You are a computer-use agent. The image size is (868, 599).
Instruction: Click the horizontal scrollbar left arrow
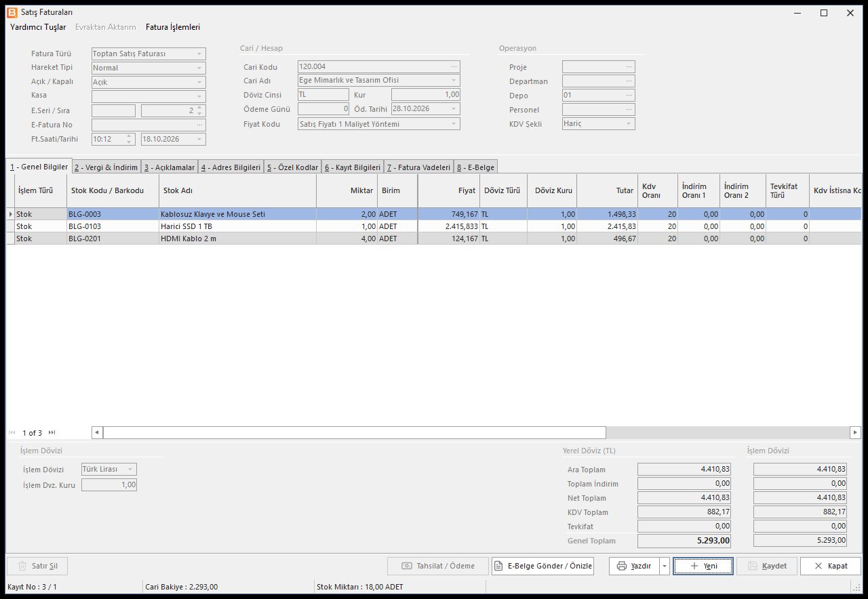(x=97, y=432)
